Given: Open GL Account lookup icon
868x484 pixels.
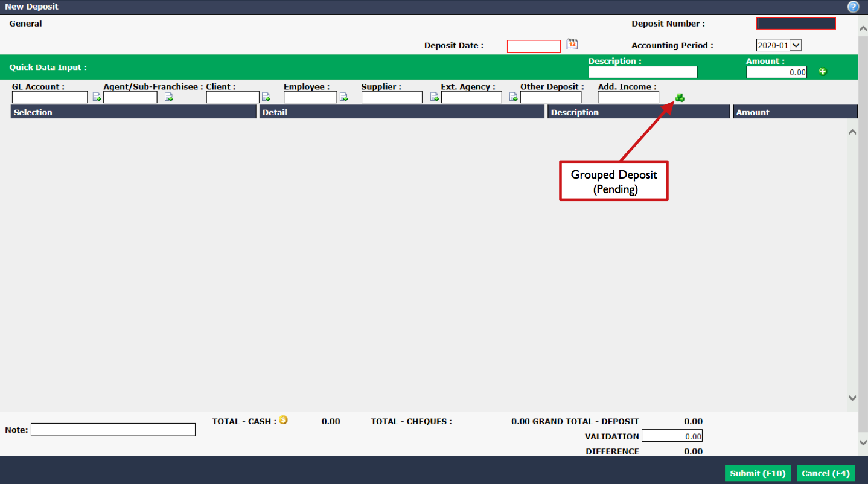Looking at the screenshot, I should point(97,97).
